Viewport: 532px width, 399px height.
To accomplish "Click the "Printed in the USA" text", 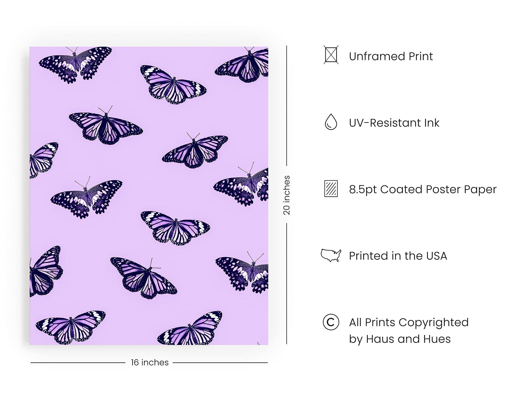I will tap(398, 256).
